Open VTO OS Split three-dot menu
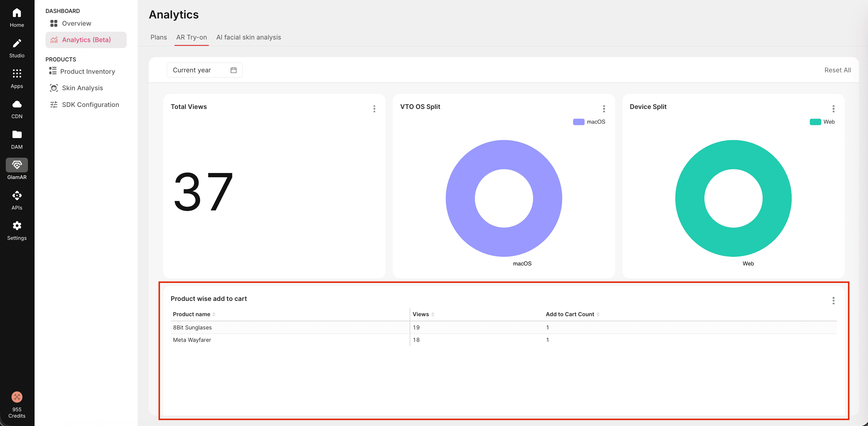The width and height of the screenshot is (868, 426). coord(604,109)
